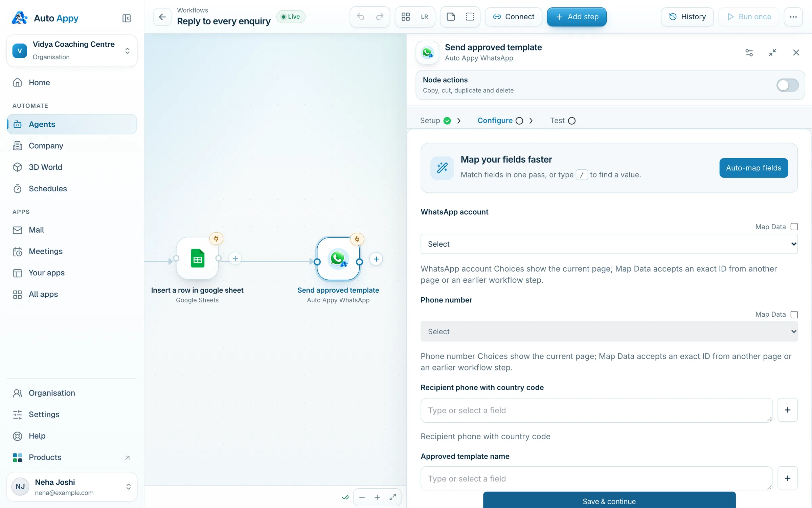Shrink the side panel with collapse arrows
812x508 pixels.
tap(772, 52)
